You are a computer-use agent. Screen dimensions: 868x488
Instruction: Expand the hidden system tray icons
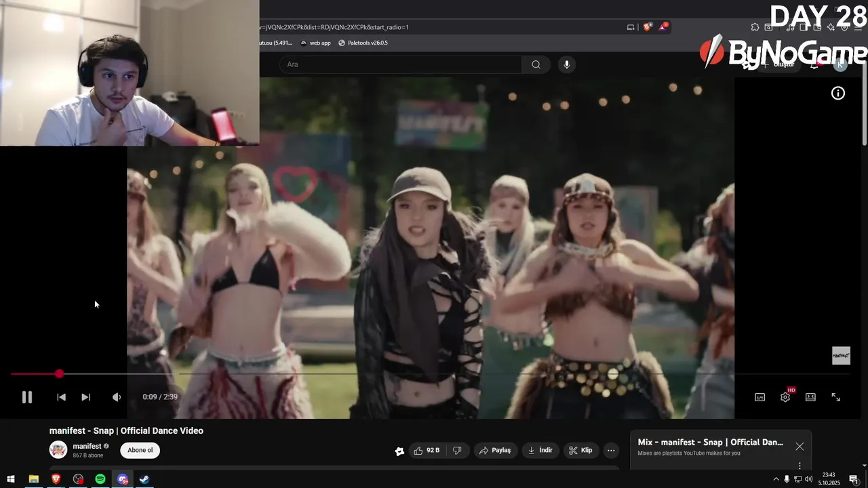pyautogui.click(x=776, y=479)
